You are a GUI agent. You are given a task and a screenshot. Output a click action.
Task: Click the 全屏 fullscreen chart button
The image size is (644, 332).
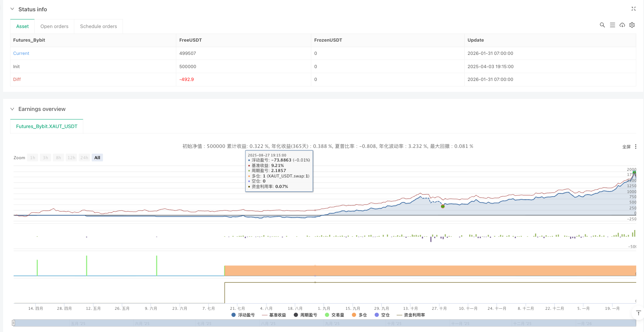tap(626, 147)
